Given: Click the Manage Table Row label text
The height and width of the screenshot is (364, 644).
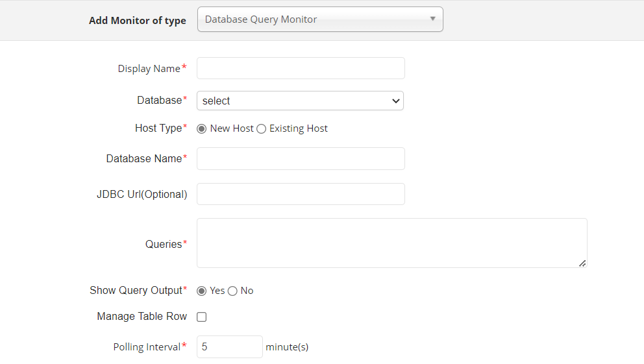Looking at the screenshot, I should pos(142,317).
